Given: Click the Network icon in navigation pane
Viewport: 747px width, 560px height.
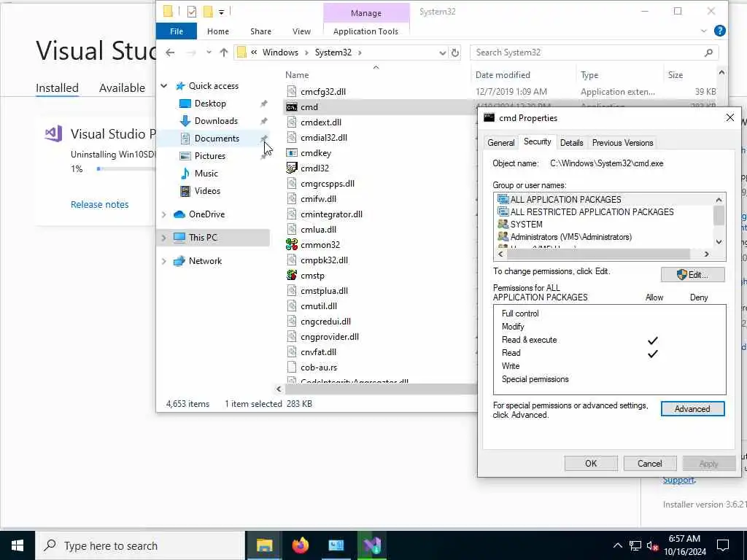Looking at the screenshot, I should point(179,261).
